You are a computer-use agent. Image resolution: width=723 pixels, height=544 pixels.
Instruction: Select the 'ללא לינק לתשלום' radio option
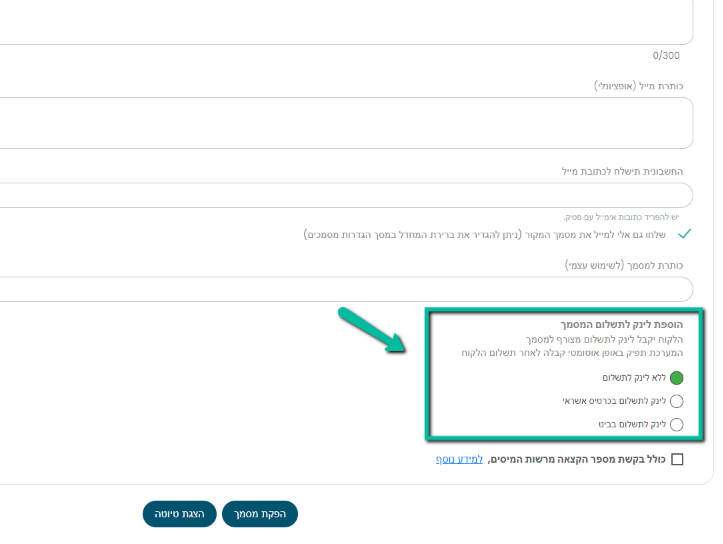pos(676,378)
